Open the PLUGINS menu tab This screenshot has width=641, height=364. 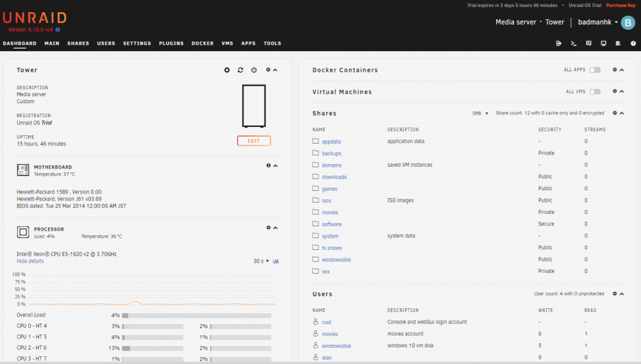[171, 44]
